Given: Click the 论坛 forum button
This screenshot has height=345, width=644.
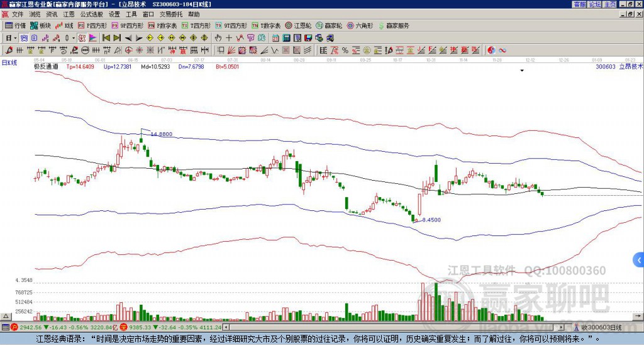Looking at the screenshot, I should (x=595, y=4).
